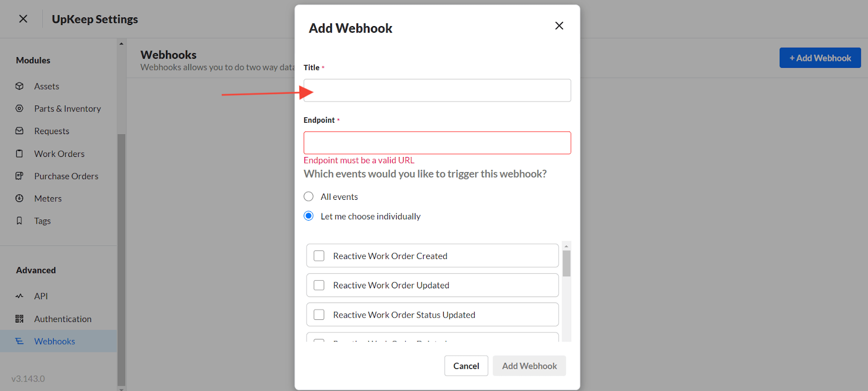
Task: Click the Work Orders clipboard icon
Action: (x=20, y=153)
